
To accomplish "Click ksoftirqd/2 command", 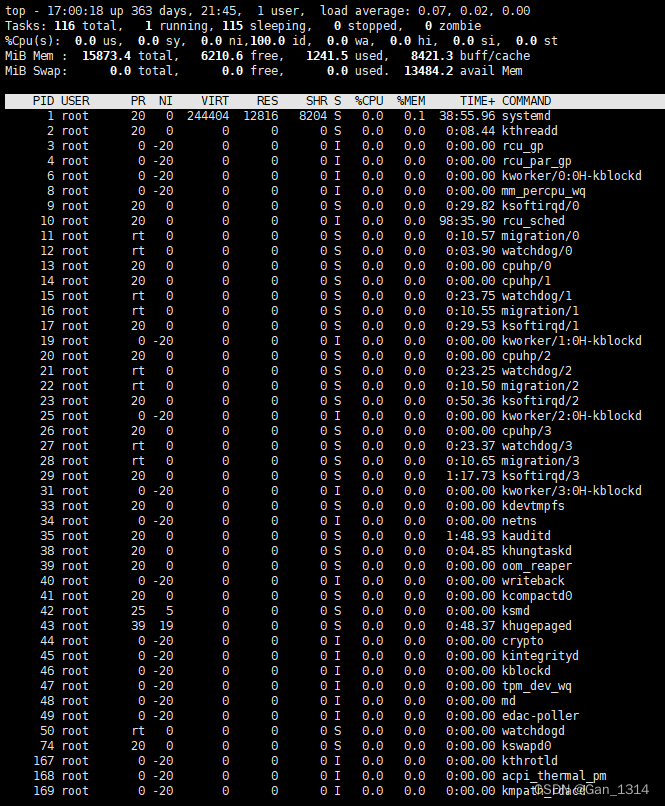I will point(540,401).
